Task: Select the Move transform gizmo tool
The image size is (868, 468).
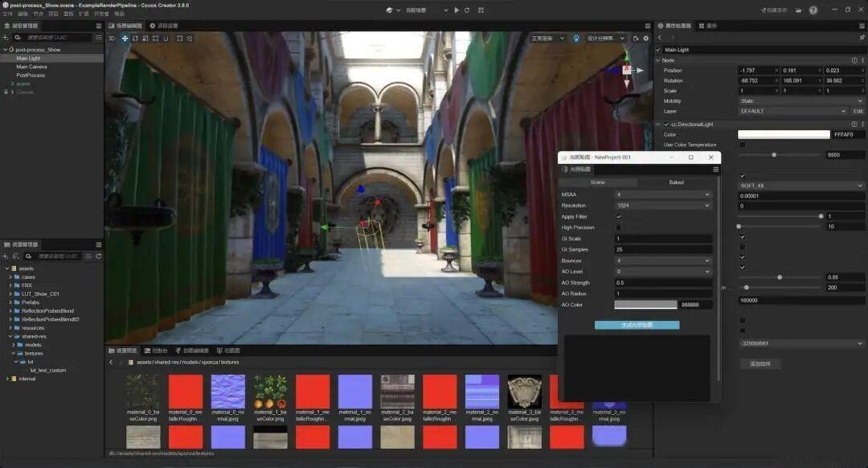Action: point(125,39)
